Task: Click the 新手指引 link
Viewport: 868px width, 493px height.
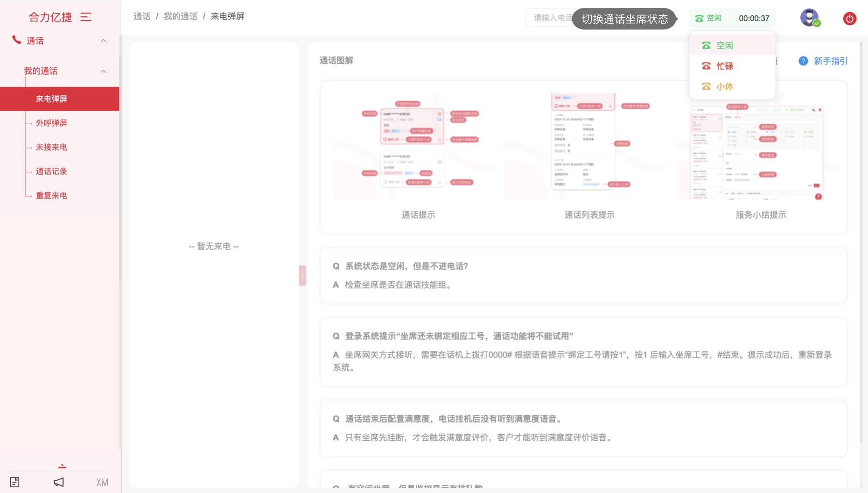Action: 830,61
